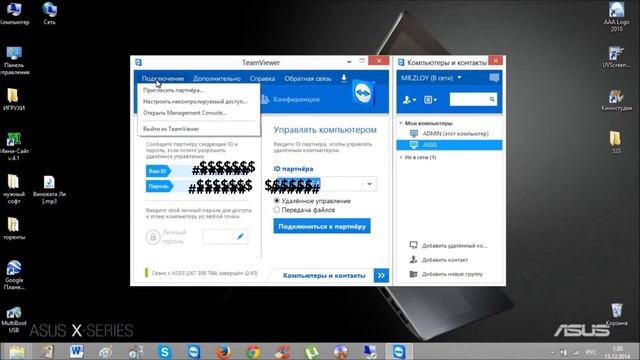Open the Обратная связь menu
This screenshot has height=360, width=640.
coord(308,78)
